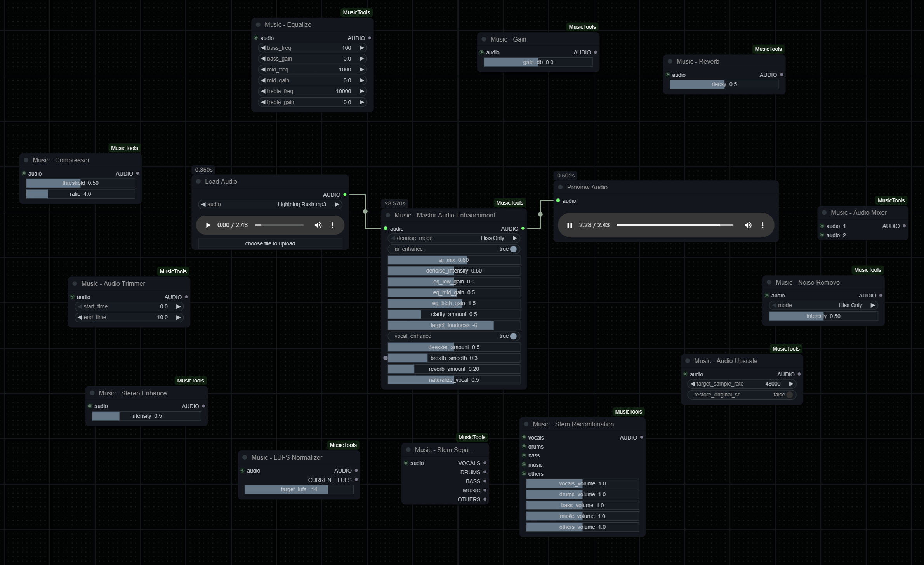
Task: Adjust threshold slider in Compressor node
Action: [x=80, y=183]
